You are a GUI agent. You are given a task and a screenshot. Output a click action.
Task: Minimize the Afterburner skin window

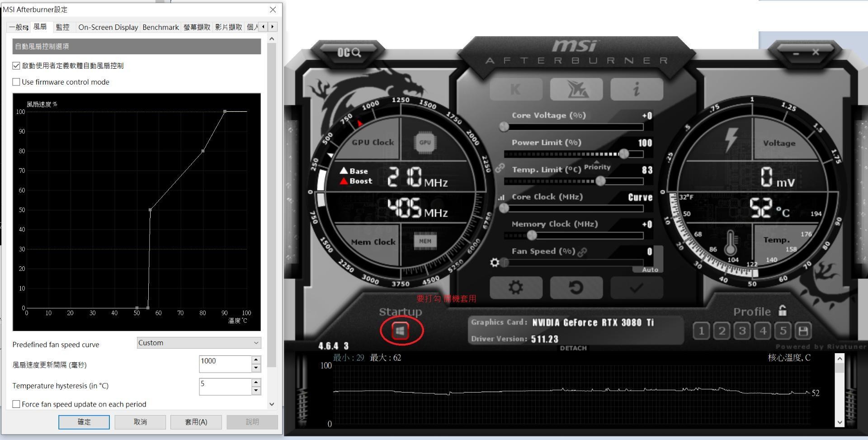pos(796,53)
